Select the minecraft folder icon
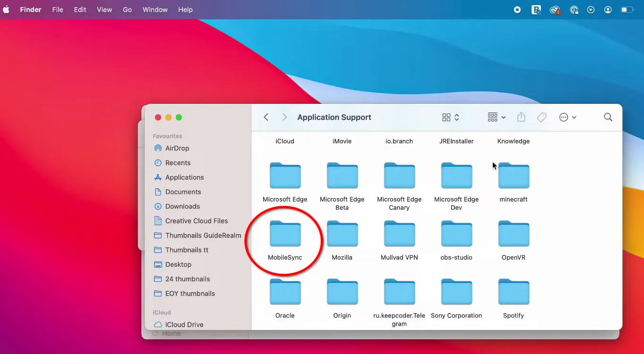644x354 pixels. click(x=514, y=176)
